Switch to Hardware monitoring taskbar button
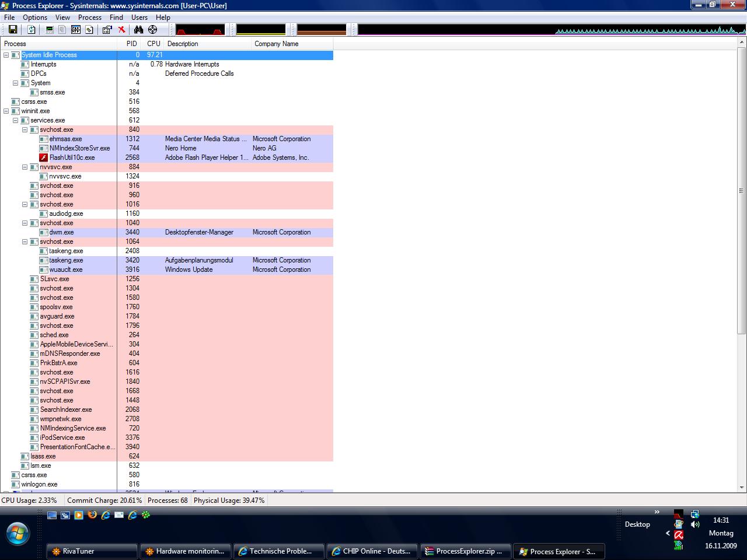 tap(186, 551)
